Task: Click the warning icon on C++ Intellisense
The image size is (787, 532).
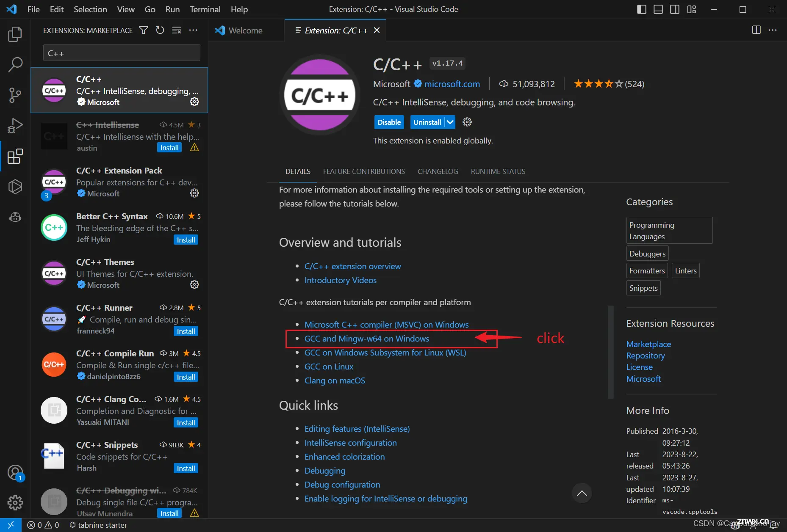Action: click(194, 147)
